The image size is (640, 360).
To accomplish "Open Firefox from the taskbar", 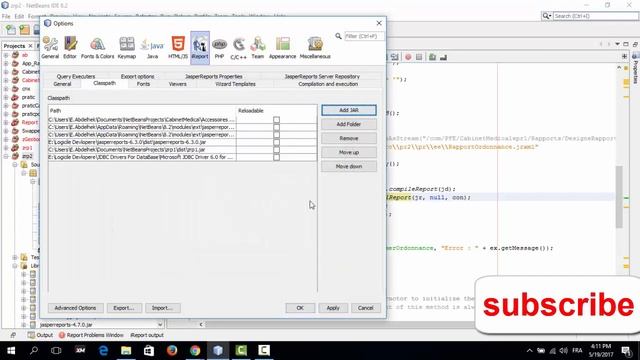I will (172, 350).
